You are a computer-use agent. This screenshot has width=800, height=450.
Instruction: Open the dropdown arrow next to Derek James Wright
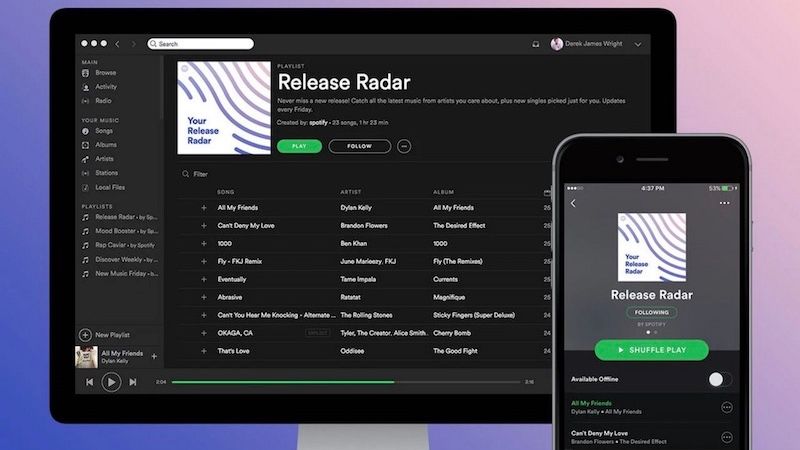(x=638, y=44)
